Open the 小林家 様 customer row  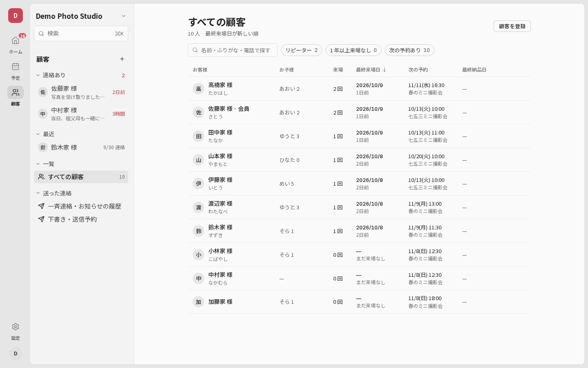click(359, 255)
